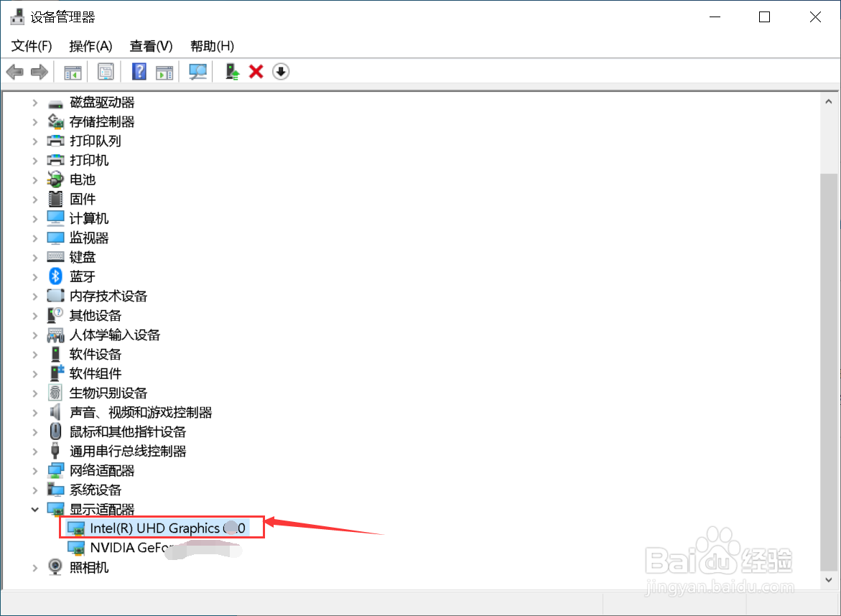Select the 系统设备 label
The height and width of the screenshot is (616, 841).
pos(96,490)
